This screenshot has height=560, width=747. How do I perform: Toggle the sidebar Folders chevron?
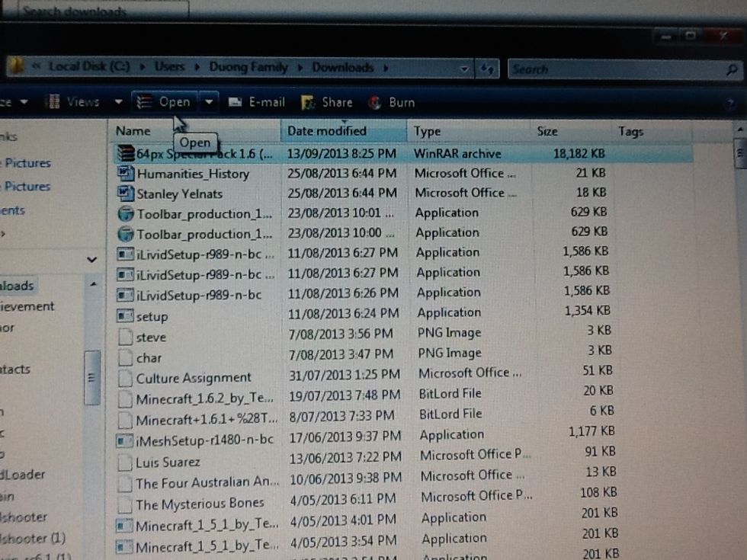click(92, 260)
